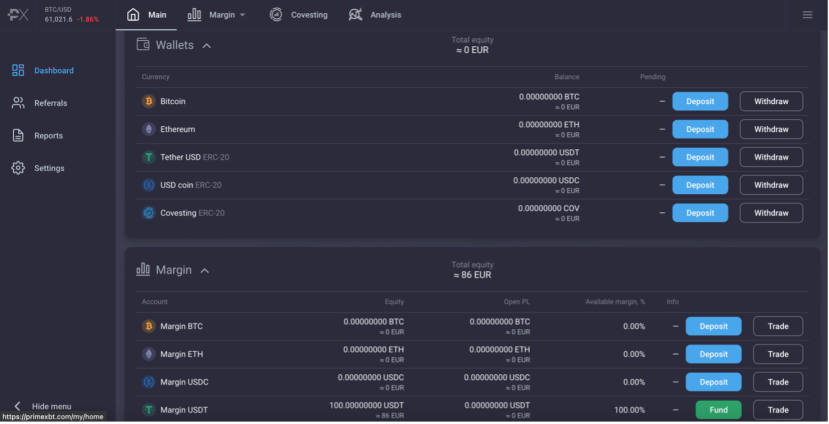Fund the Margin USDT account
This screenshot has width=829, height=424.
719,410
